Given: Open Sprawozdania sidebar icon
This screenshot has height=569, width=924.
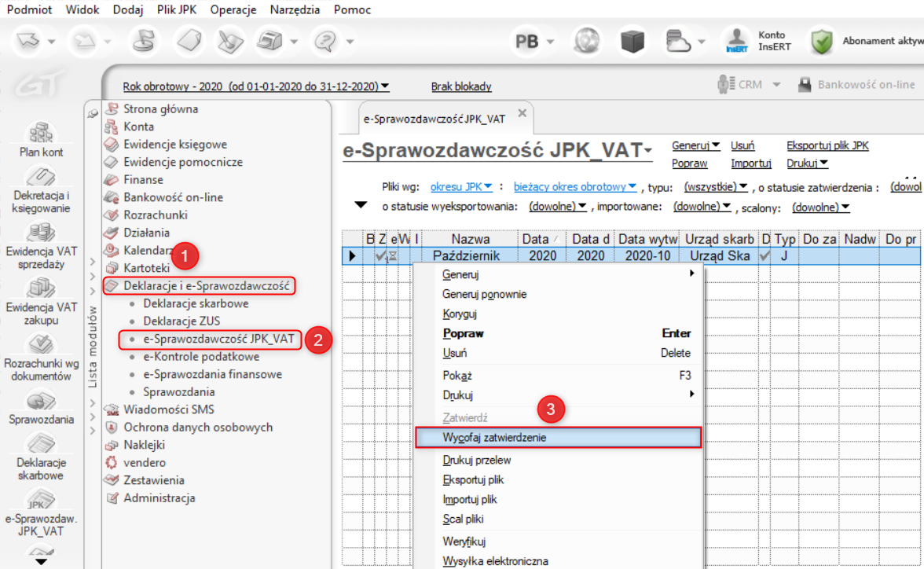Looking at the screenshot, I should point(41,401).
